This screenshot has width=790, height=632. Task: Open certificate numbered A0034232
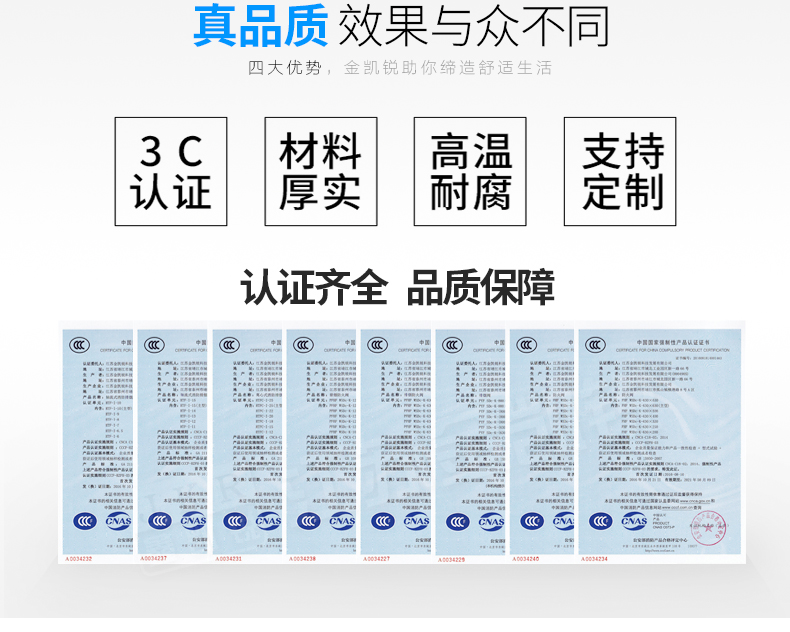(97, 440)
